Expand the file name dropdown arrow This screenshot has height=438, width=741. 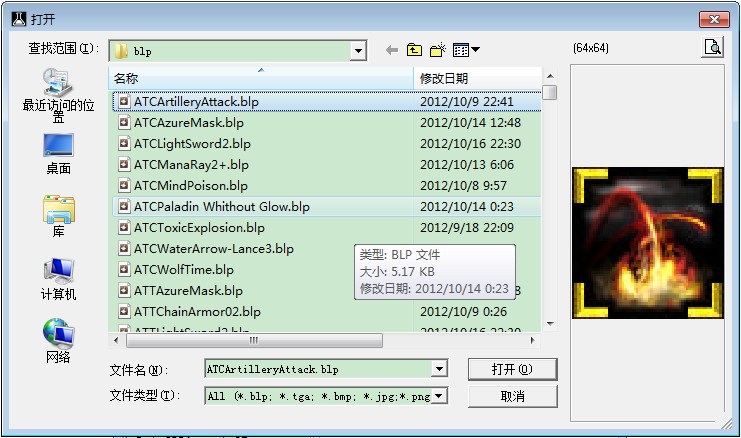pyautogui.click(x=439, y=369)
